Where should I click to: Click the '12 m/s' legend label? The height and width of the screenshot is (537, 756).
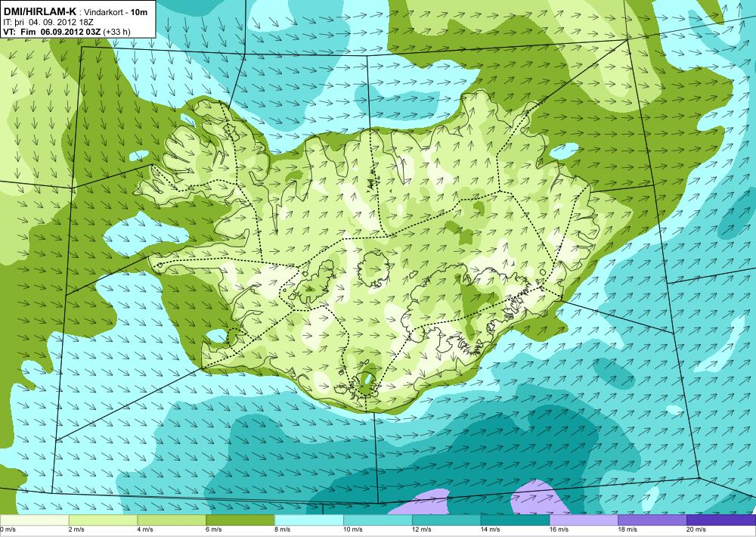pyautogui.click(x=423, y=529)
